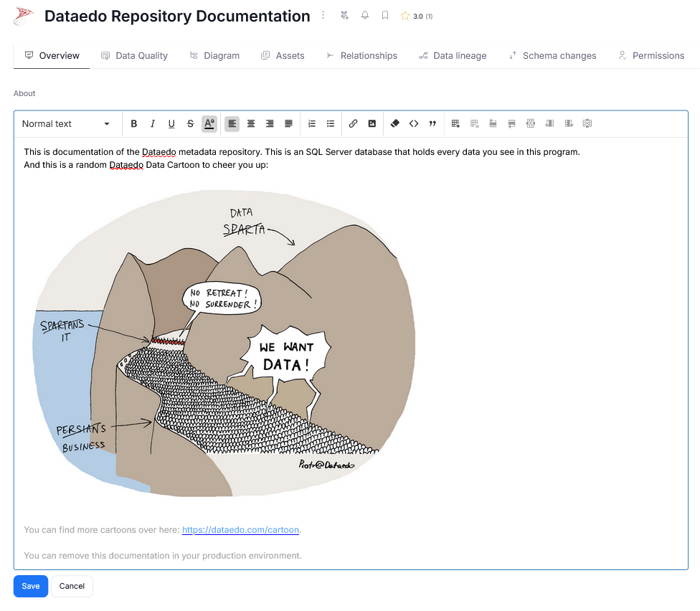Screen dimensions: 700x611
Task: Click the bookmark icon beside the title
Action: (x=385, y=15)
